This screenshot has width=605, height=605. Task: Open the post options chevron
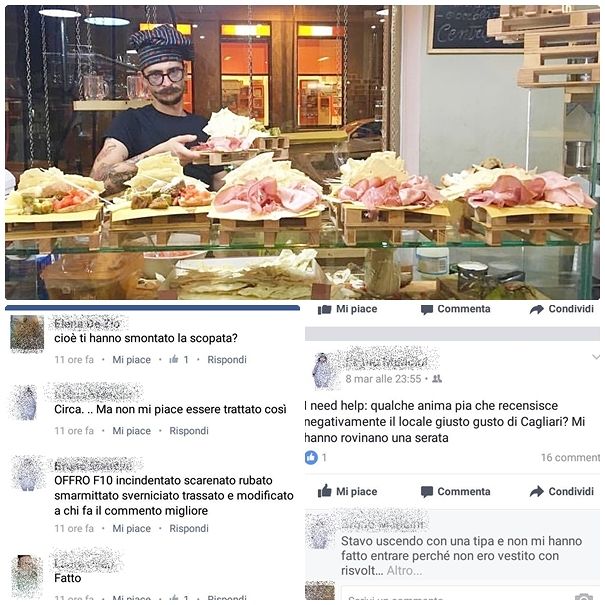[x=596, y=357]
